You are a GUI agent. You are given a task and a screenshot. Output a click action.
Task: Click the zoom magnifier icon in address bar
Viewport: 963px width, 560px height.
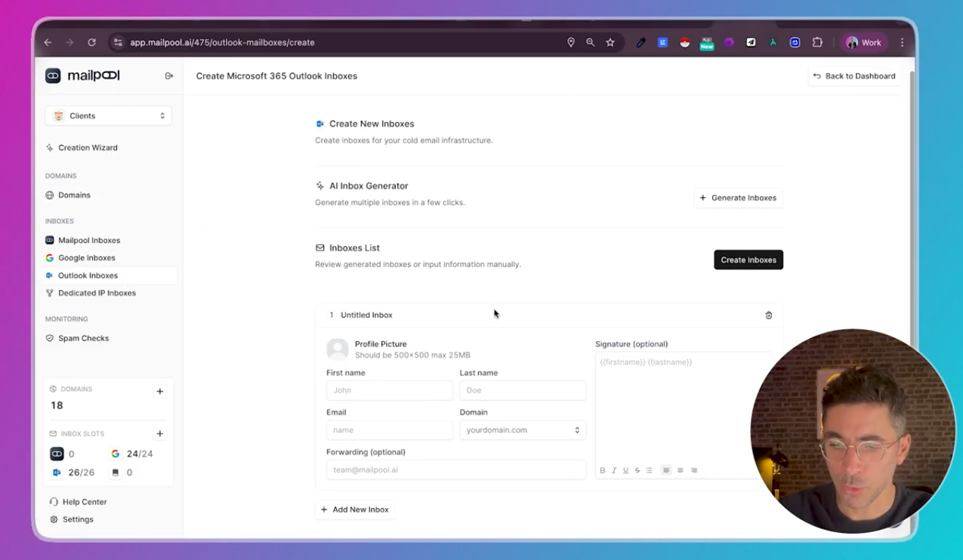(x=591, y=42)
